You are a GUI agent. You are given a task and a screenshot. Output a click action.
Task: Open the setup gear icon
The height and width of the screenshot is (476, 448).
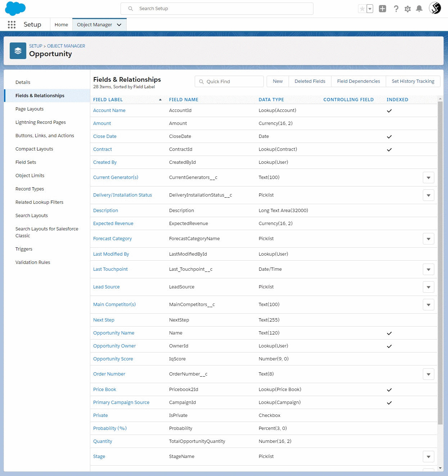click(x=408, y=9)
